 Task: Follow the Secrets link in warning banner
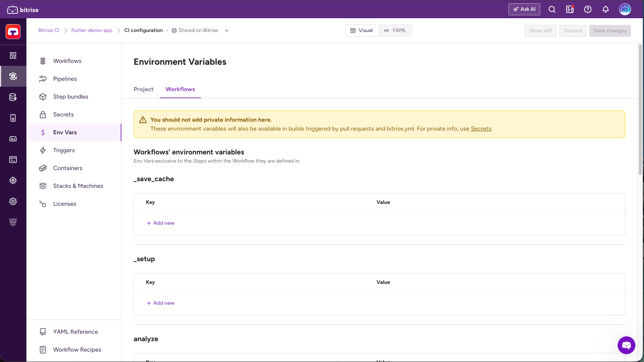[x=481, y=129]
